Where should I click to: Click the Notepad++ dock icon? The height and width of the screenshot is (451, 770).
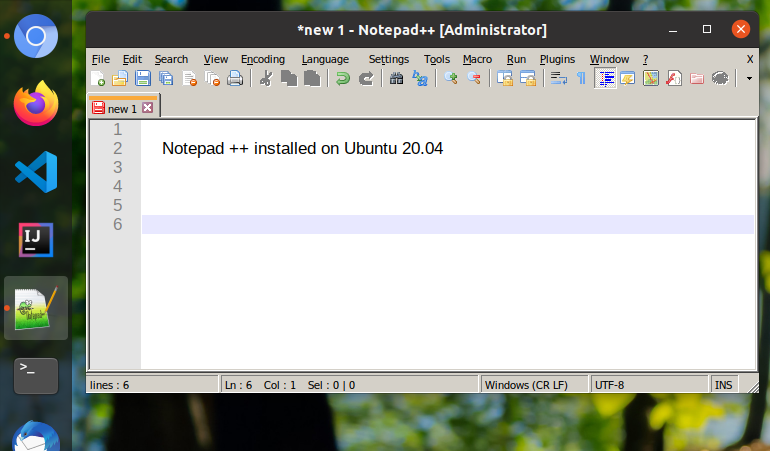[36, 308]
